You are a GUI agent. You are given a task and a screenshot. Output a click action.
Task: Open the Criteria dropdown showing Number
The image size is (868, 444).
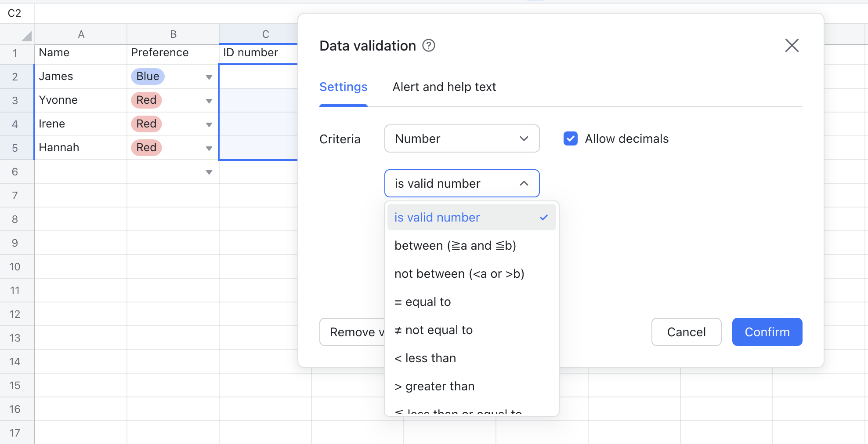coord(462,138)
